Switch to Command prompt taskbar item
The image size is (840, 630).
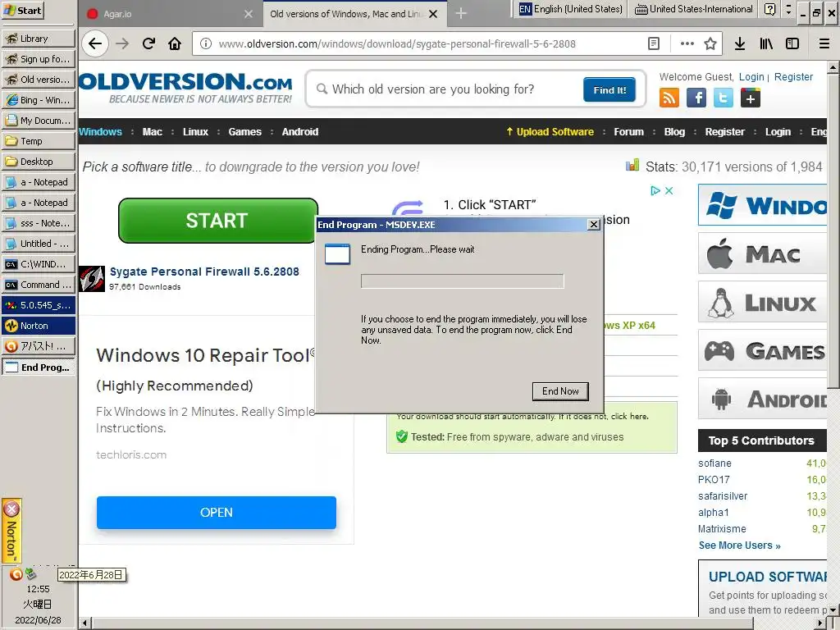[x=39, y=285]
